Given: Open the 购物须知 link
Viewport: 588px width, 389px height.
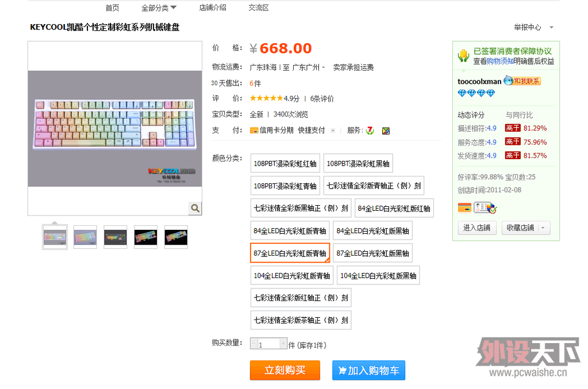Looking at the screenshot, I should 500,61.
